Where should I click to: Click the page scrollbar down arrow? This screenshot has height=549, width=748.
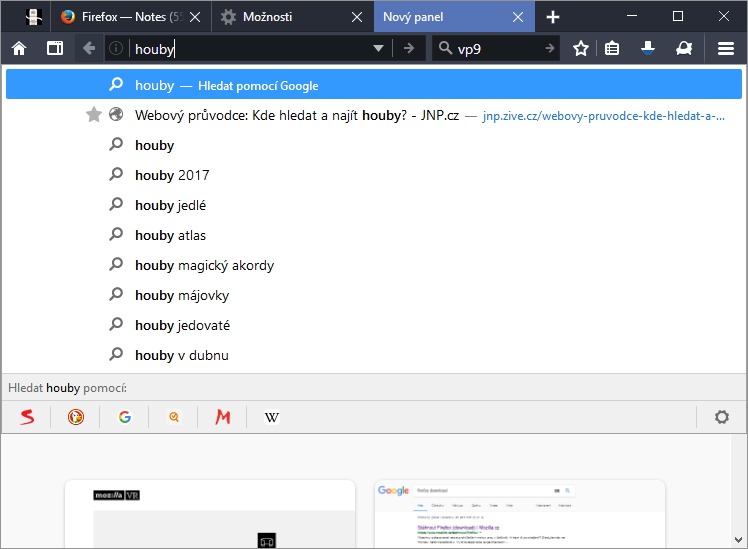coord(738,539)
